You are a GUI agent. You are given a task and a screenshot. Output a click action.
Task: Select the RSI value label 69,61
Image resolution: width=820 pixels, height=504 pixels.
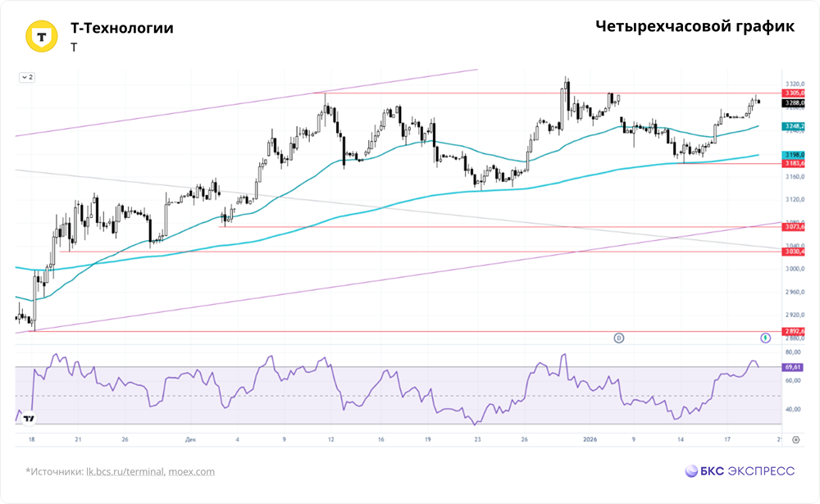point(793,367)
